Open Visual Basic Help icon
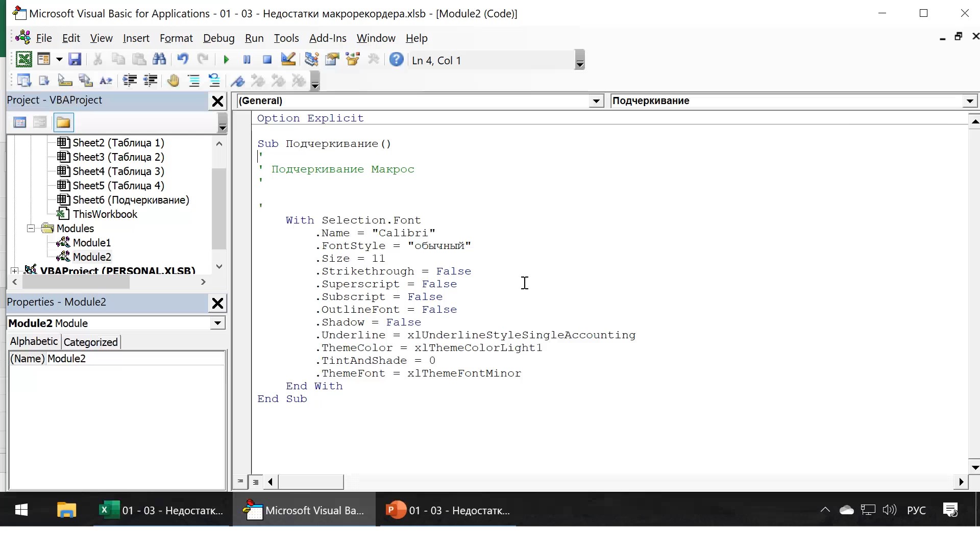This screenshot has width=980, height=551. 397,60
